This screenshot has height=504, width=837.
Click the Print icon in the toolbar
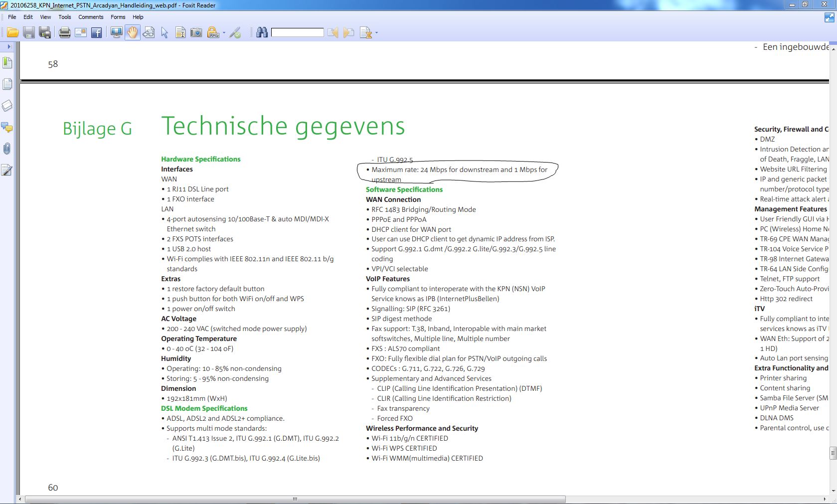click(x=64, y=33)
